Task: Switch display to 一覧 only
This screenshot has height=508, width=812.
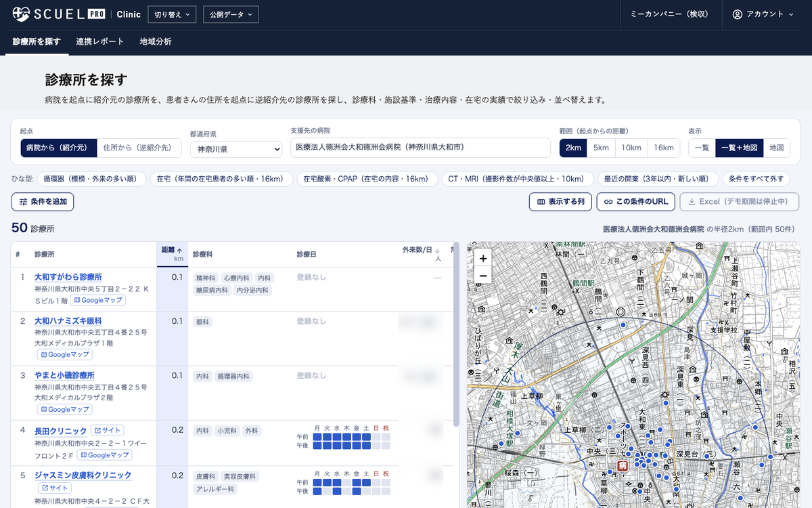Action: coord(702,148)
